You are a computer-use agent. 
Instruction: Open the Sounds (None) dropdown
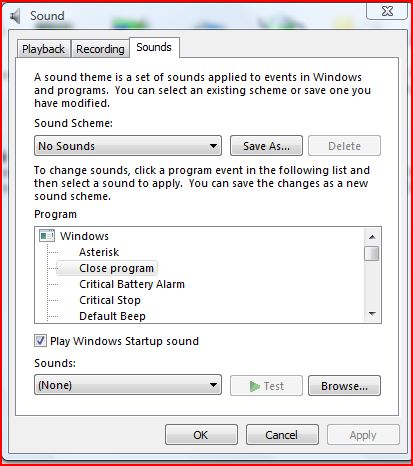pyautogui.click(x=128, y=385)
